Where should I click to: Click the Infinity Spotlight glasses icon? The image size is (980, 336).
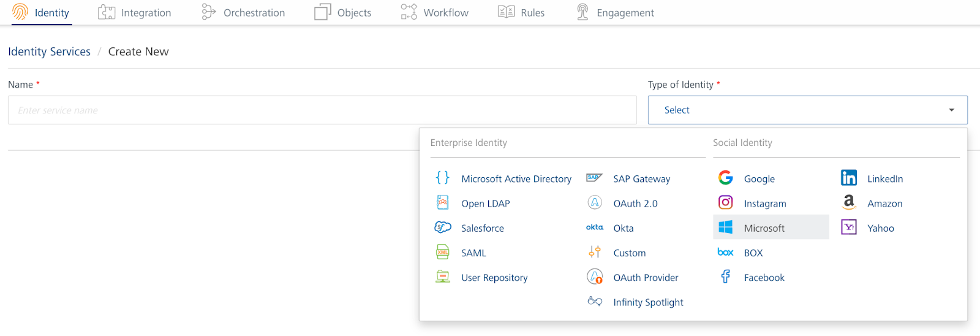coord(595,301)
